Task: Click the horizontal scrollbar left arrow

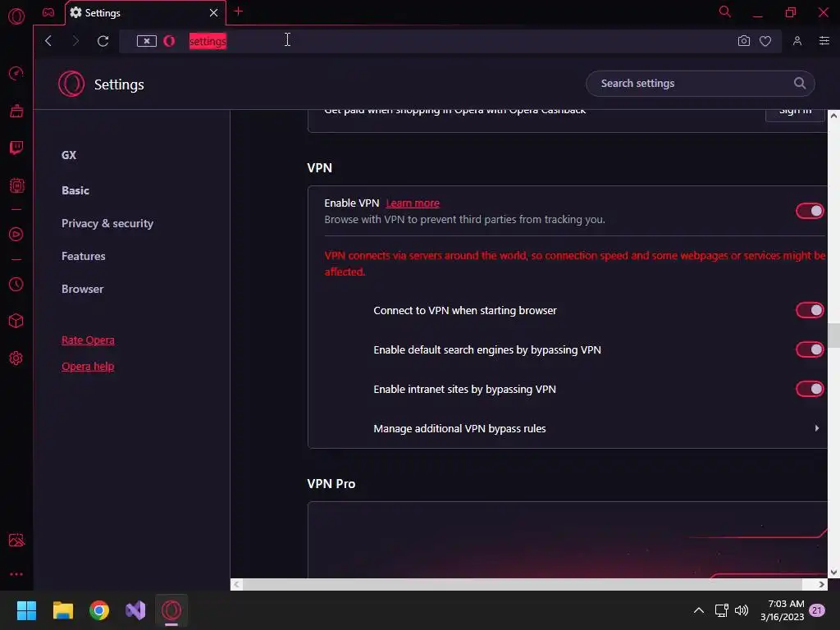Action: [x=236, y=584]
